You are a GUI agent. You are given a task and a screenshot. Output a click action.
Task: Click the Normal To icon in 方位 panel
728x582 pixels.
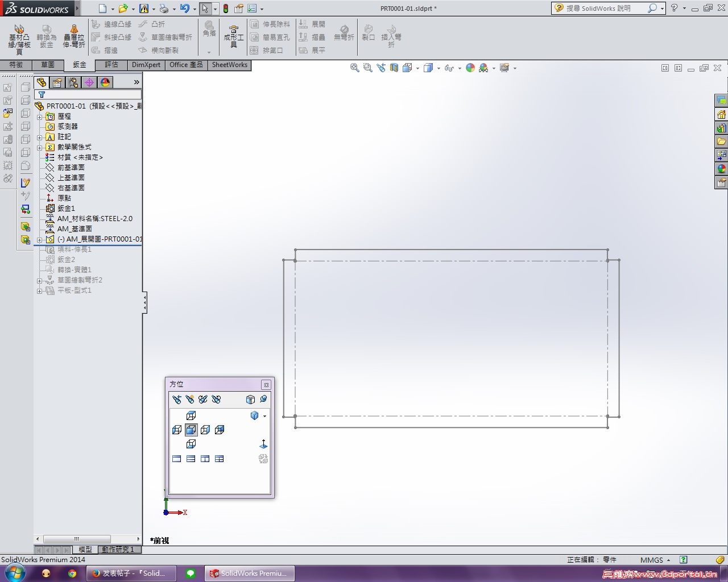click(x=263, y=443)
